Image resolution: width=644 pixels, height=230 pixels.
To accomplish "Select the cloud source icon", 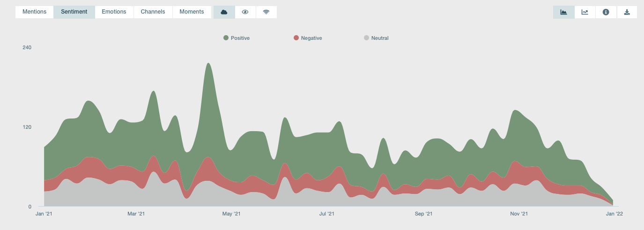I will (x=224, y=12).
